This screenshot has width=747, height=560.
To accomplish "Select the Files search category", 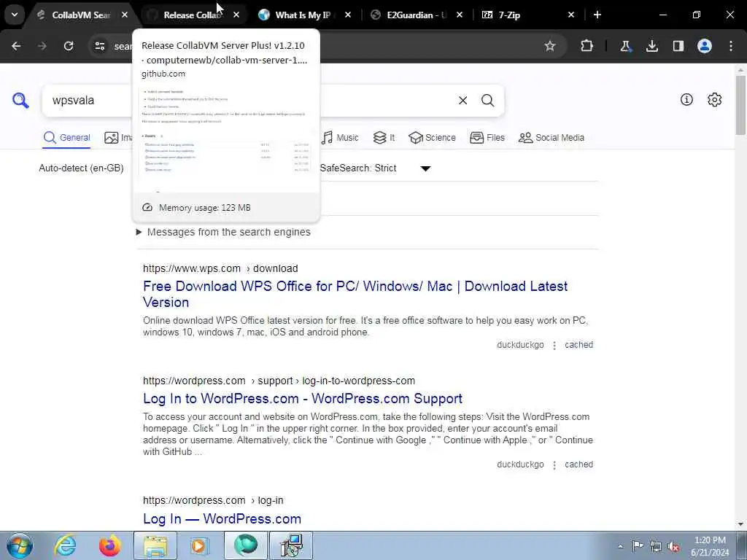I will [x=487, y=138].
